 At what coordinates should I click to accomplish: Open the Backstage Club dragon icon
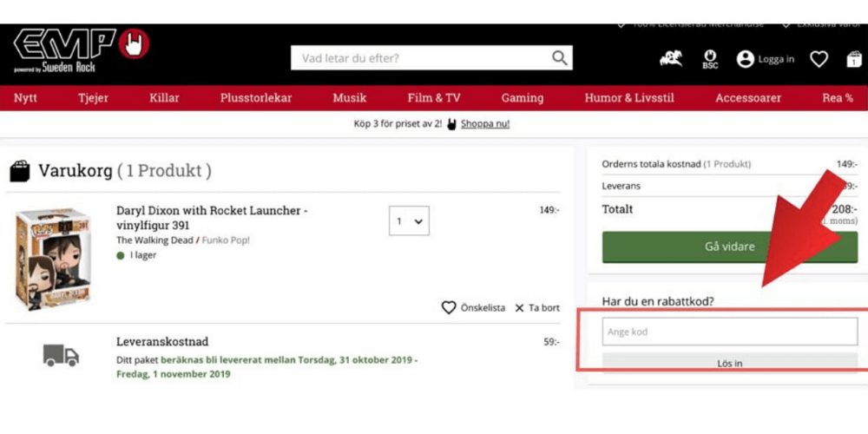pos(671,59)
